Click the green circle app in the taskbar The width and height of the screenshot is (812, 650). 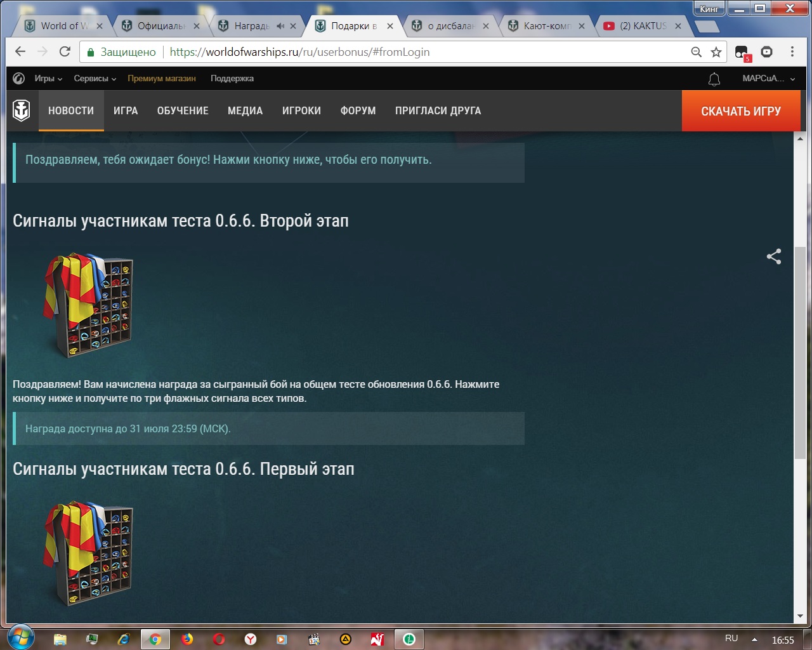point(409,639)
